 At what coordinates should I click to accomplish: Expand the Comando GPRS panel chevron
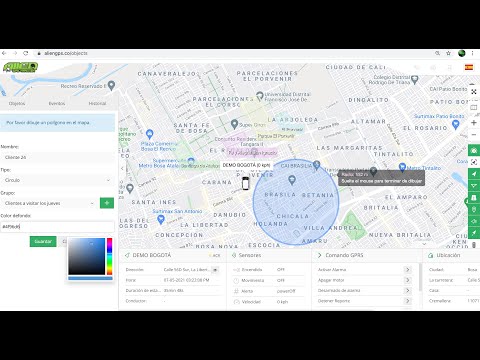tap(319, 255)
